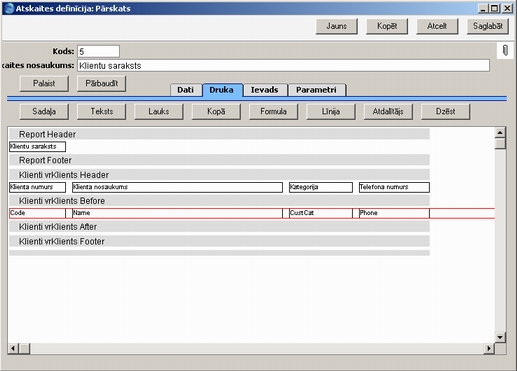Click the application icon in title bar
Image resolution: width=517 pixels, height=371 pixels.
pyautogui.click(x=9, y=8)
